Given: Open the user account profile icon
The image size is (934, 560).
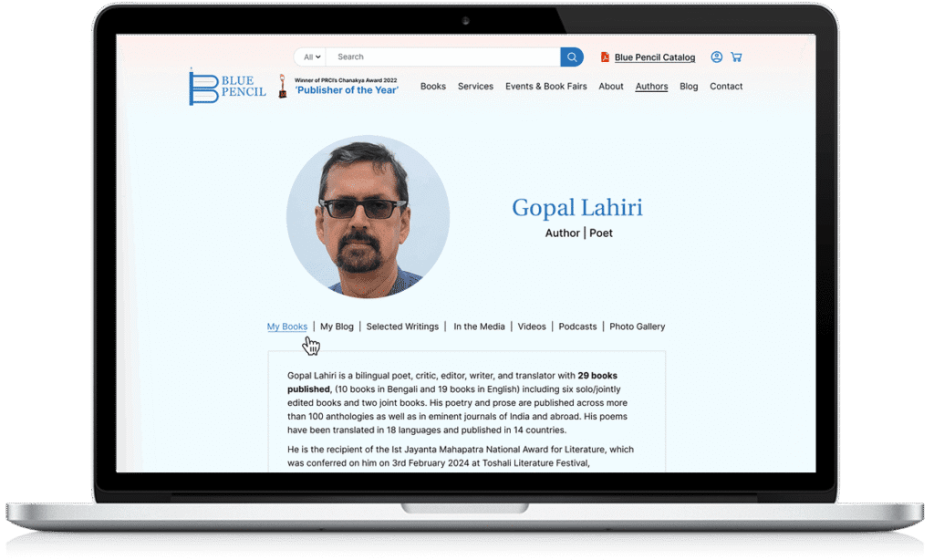Looking at the screenshot, I should (716, 57).
